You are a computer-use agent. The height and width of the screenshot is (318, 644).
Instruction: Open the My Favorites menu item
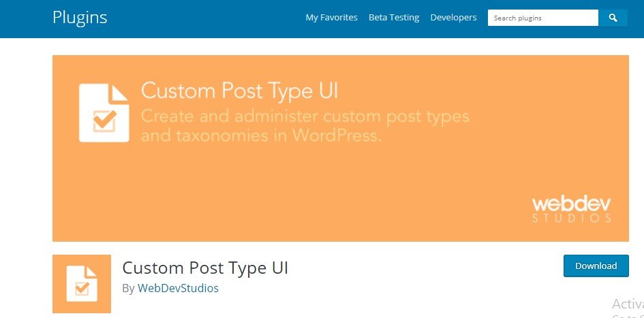(331, 18)
